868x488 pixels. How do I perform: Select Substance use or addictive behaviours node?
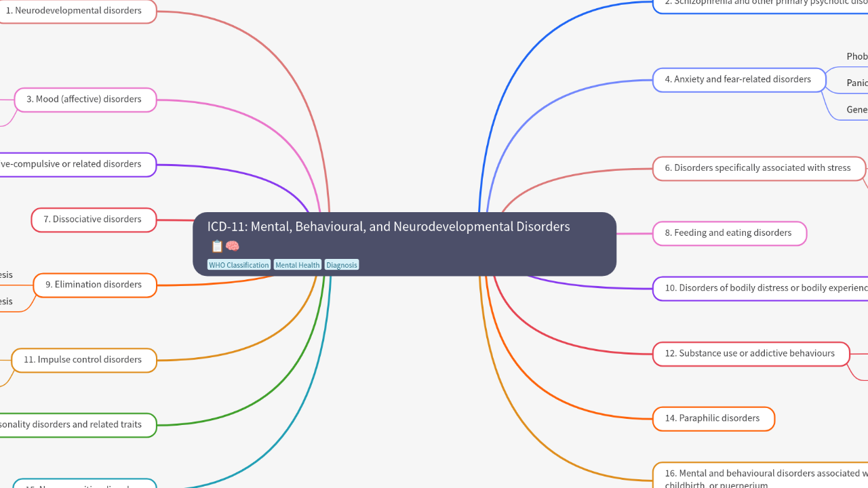pos(751,354)
